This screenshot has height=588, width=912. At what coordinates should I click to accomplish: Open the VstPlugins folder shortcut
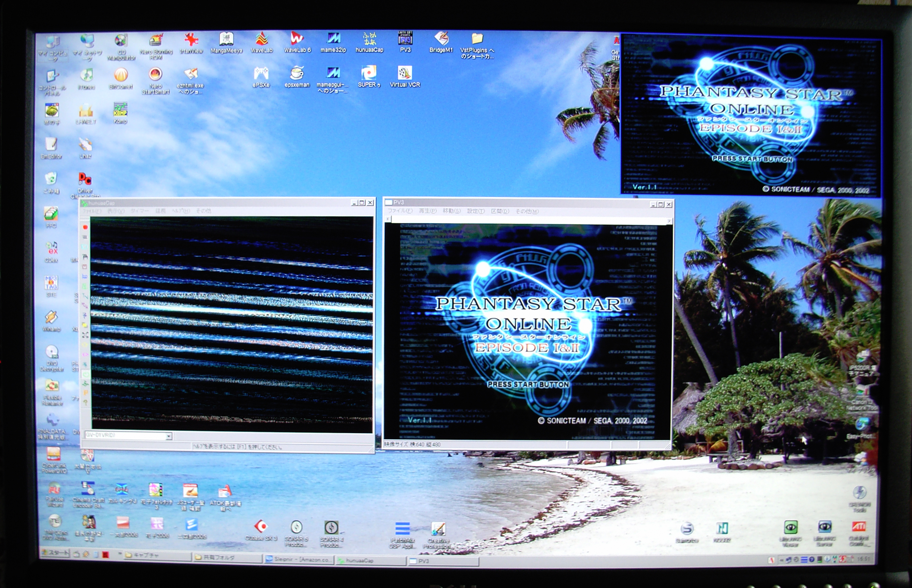(x=477, y=46)
